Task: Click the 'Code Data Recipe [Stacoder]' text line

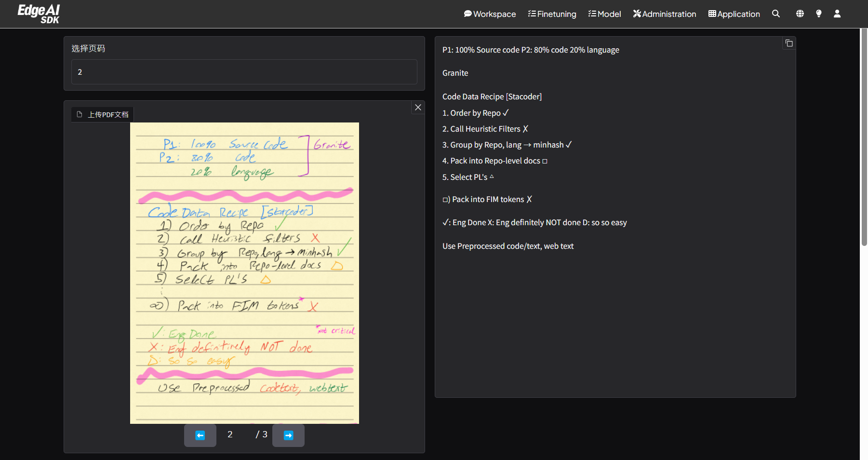Action: point(492,96)
